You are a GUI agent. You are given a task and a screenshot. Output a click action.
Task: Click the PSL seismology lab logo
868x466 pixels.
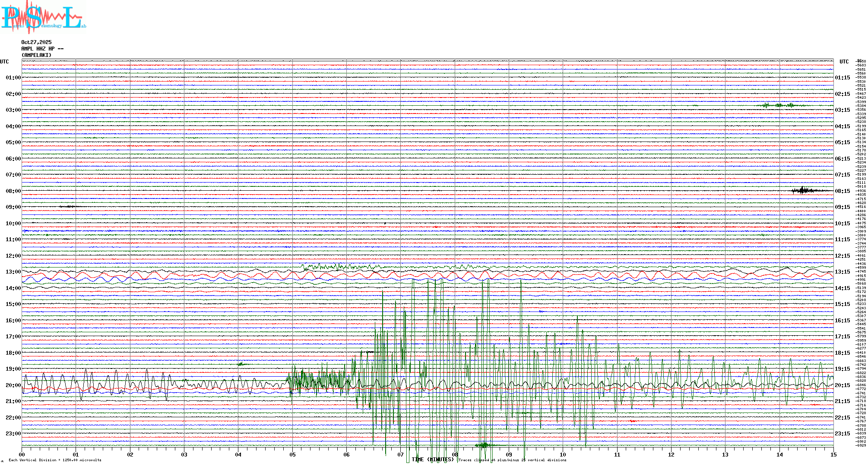[x=43, y=17]
